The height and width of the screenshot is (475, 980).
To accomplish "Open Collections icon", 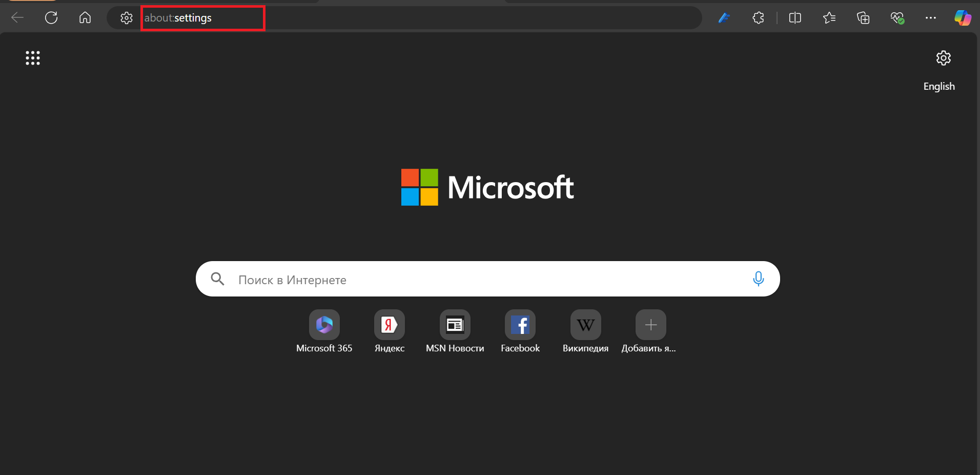I will coord(863,18).
